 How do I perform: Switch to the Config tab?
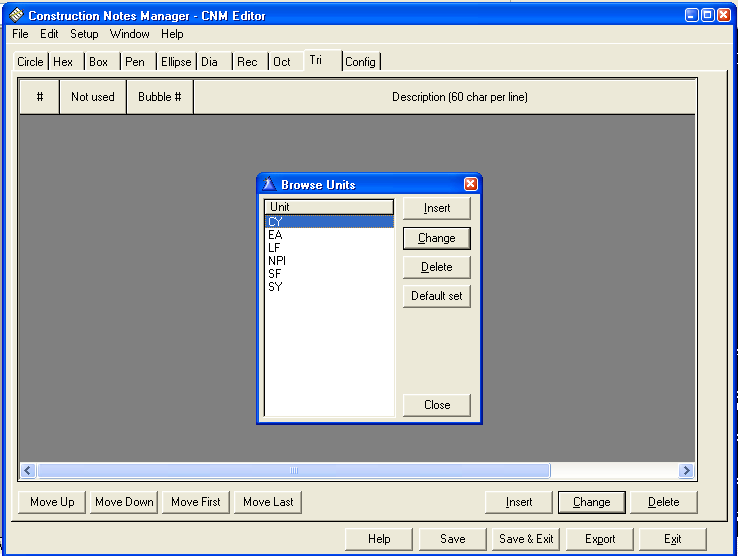pos(360,62)
